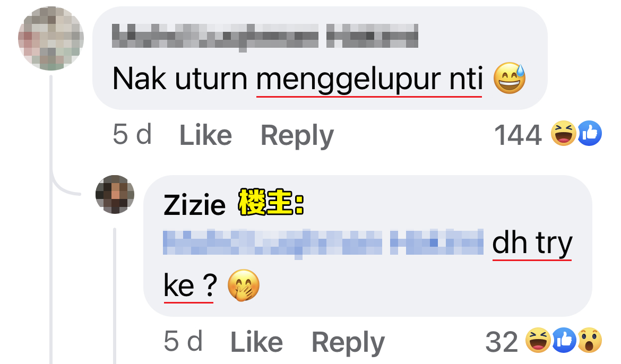Click the '5 d' timestamp on top comment
The width and height of the screenshot is (621, 364).
tap(132, 134)
